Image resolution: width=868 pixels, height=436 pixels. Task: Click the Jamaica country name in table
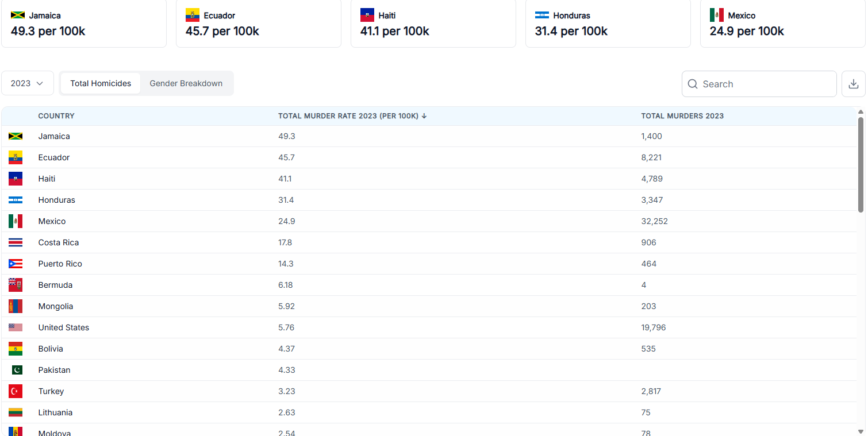(x=54, y=136)
